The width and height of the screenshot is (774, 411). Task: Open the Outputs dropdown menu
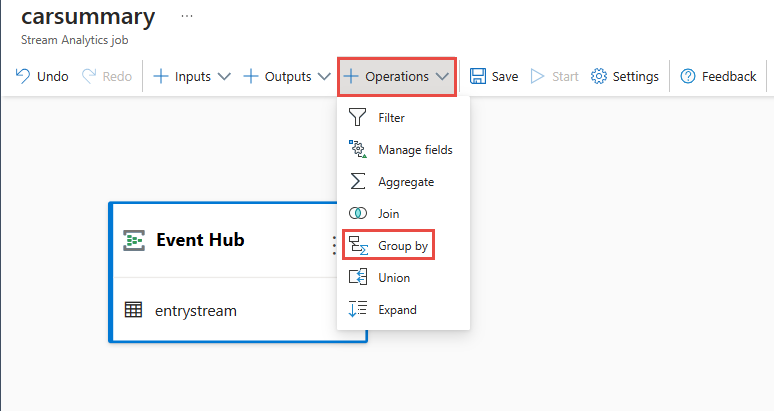[287, 76]
